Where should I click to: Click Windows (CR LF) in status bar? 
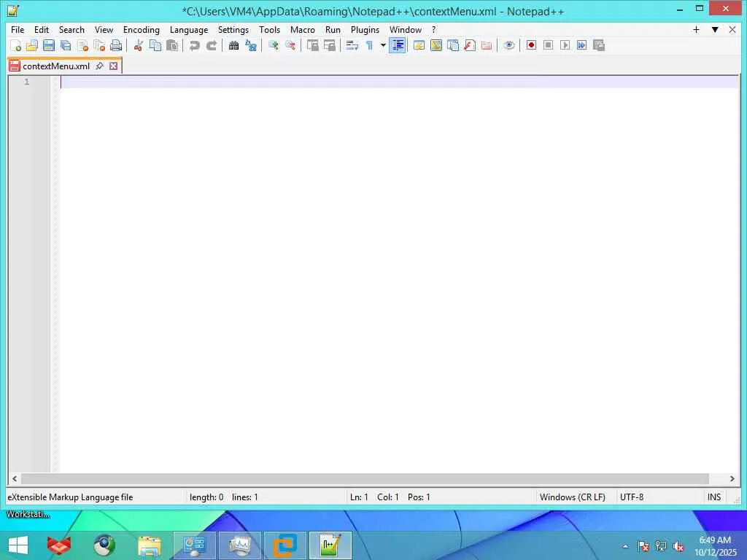click(572, 497)
